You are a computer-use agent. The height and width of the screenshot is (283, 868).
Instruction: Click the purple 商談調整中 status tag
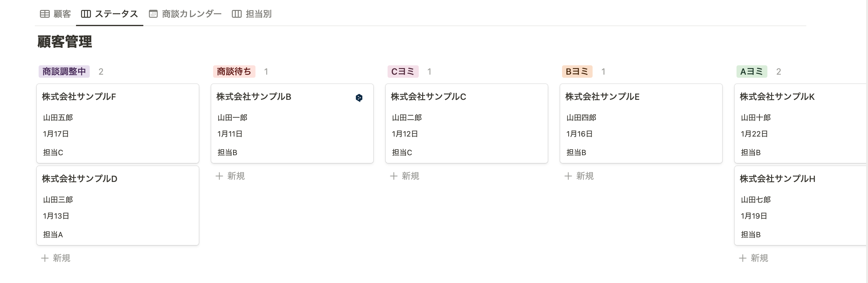tap(64, 71)
